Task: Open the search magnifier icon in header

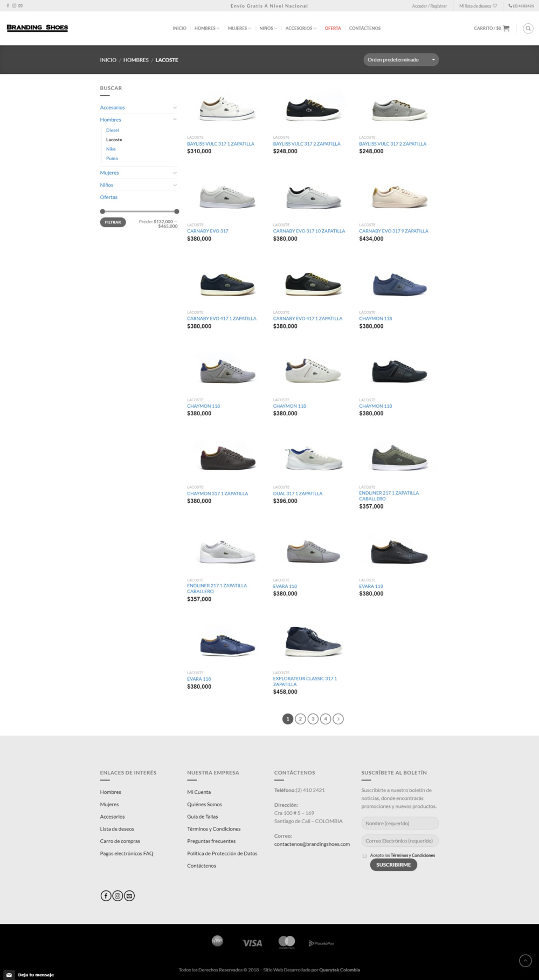Action: tap(528, 28)
